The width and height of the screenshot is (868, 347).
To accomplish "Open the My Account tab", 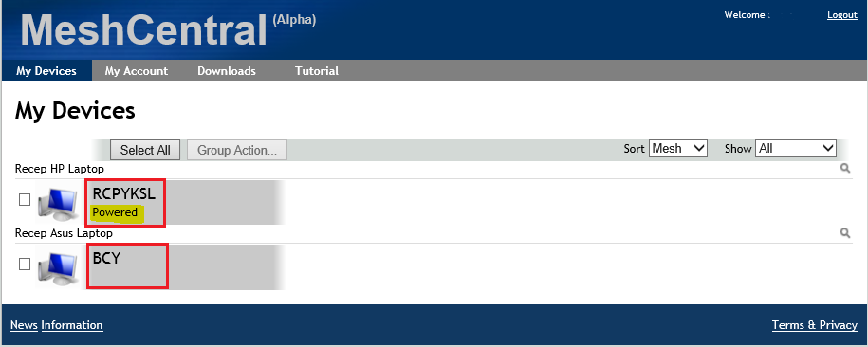I will click(137, 71).
